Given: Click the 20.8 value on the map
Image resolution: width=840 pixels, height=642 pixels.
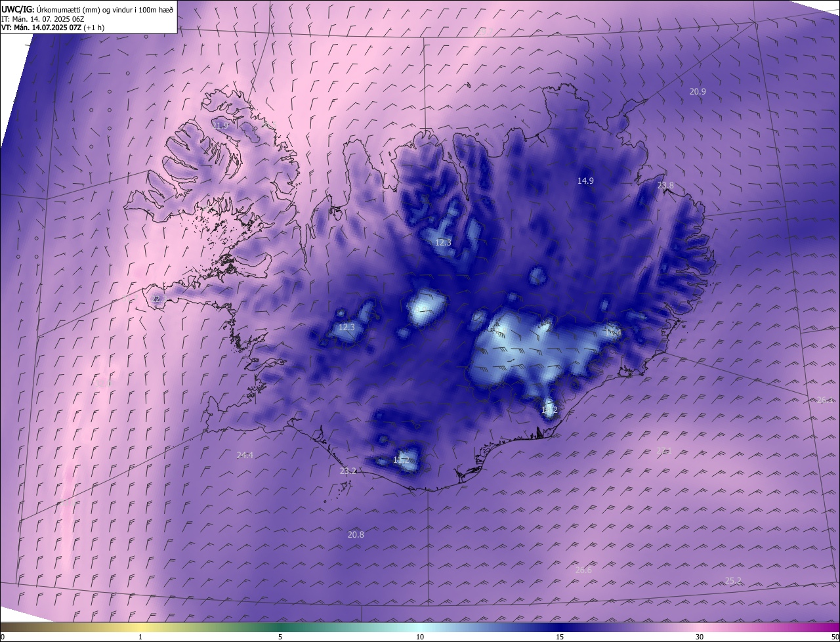Looking at the screenshot, I should [x=356, y=535].
